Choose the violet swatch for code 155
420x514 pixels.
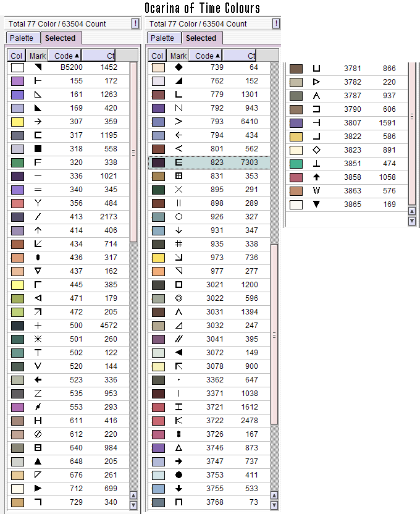(17, 81)
